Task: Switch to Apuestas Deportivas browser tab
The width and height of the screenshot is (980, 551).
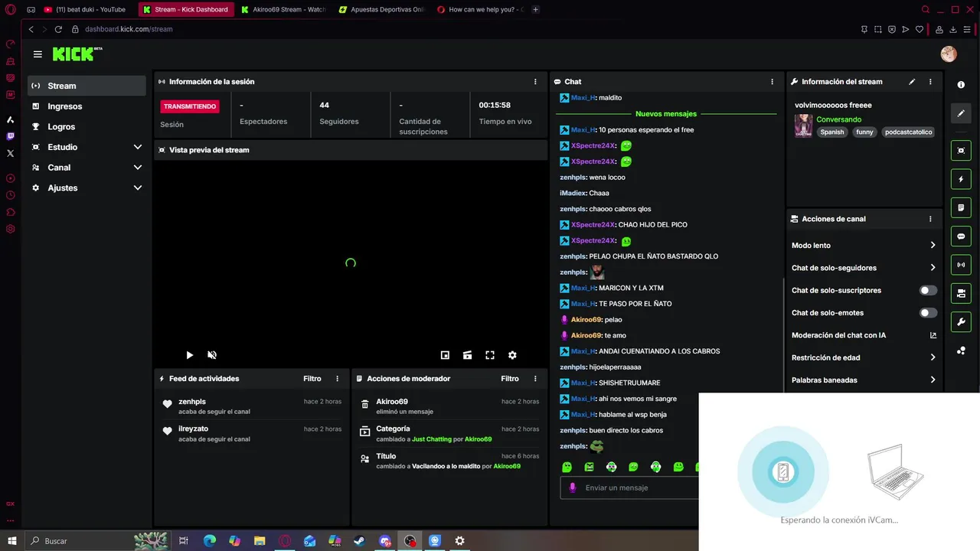Action: click(x=381, y=9)
